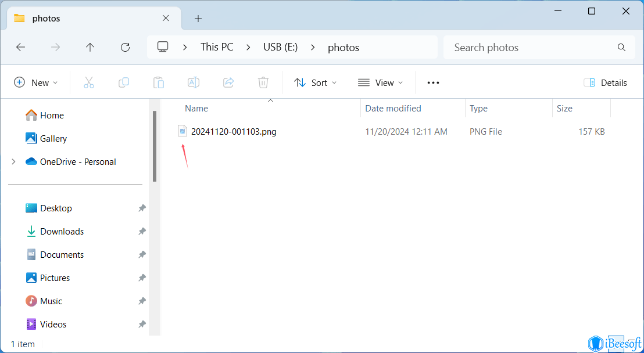Click the Paste icon in the toolbar

pos(158,82)
